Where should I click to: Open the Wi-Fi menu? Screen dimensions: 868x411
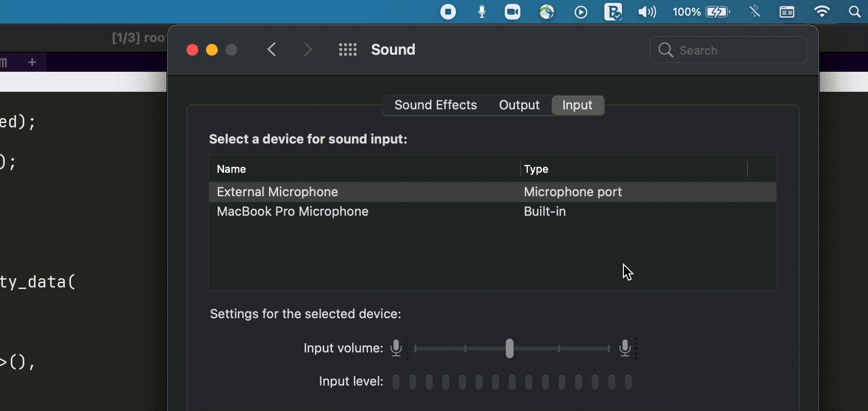coord(822,12)
